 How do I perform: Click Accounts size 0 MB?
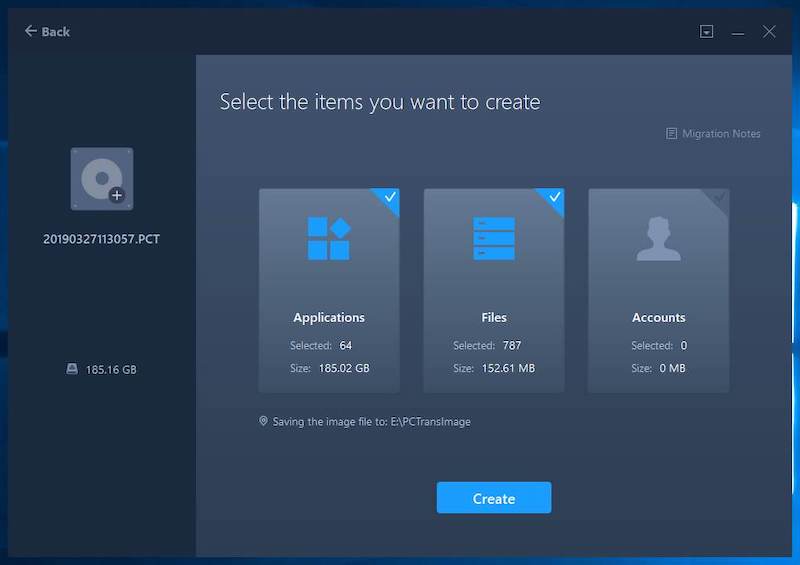672,369
